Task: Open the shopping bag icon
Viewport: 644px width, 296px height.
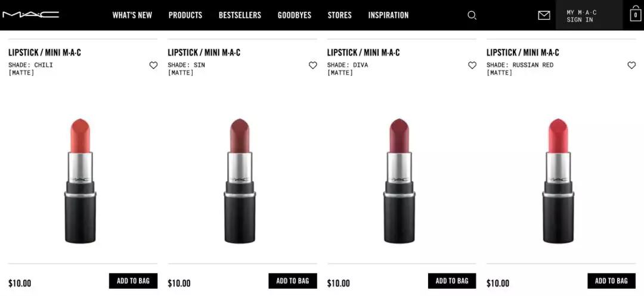Action: coord(636,14)
